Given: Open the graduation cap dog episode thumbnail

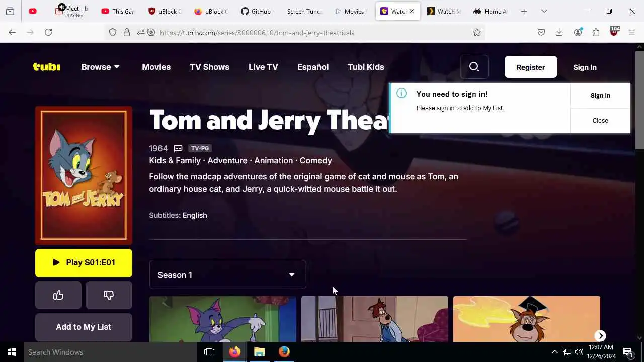Looking at the screenshot, I should point(527,319).
